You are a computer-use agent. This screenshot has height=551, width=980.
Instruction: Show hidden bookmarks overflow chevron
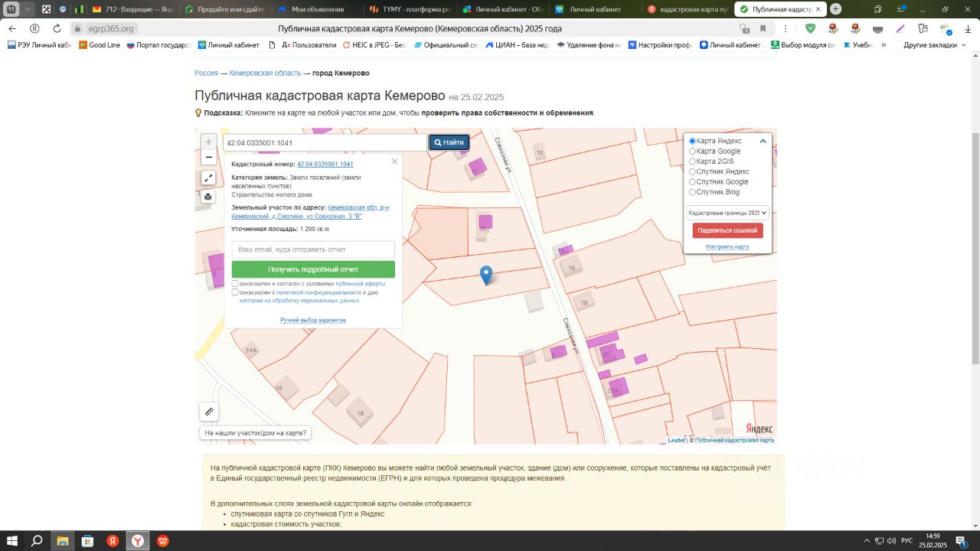(884, 45)
